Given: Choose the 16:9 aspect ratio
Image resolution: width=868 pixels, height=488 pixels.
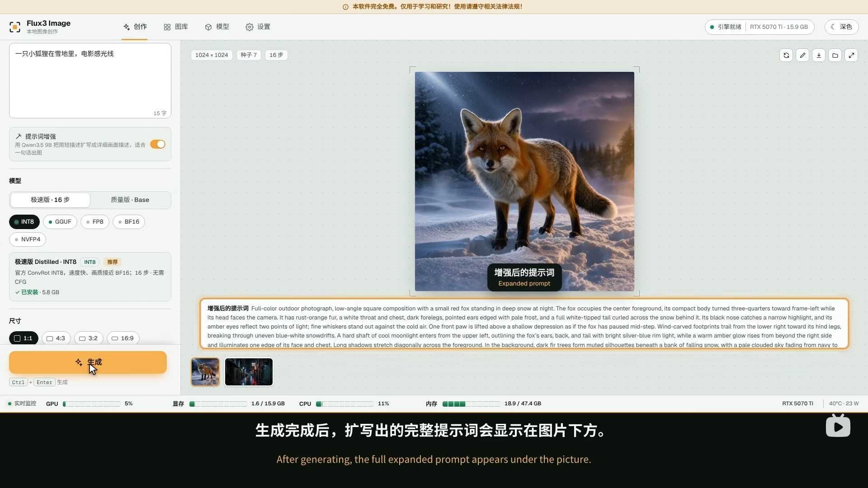Looking at the screenshot, I should coord(123,338).
